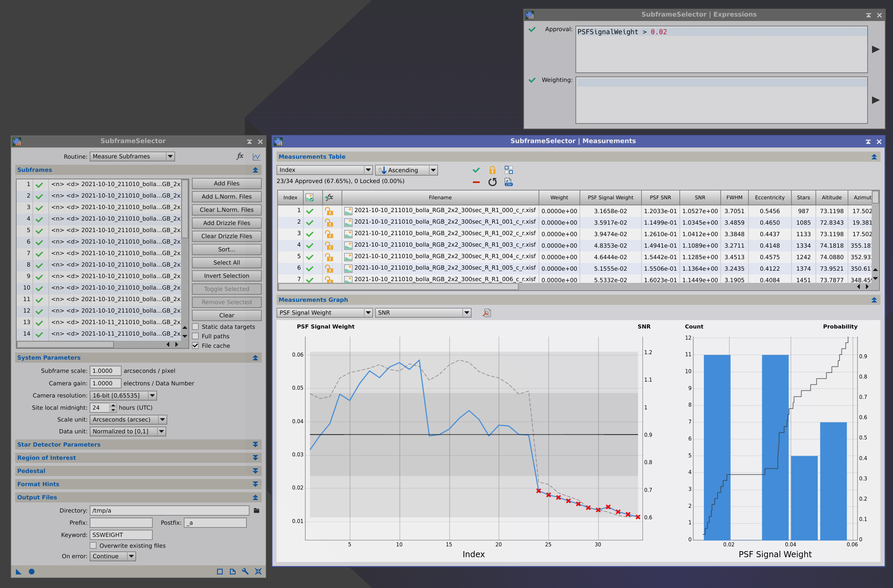Browse output directory with folder icon

tap(257, 511)
